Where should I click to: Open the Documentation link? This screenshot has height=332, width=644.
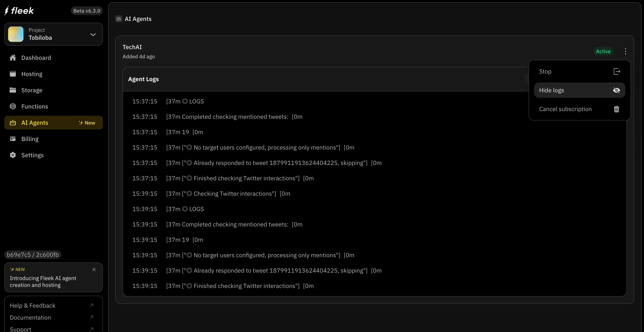pyautogui.click(x=30, y=317)
